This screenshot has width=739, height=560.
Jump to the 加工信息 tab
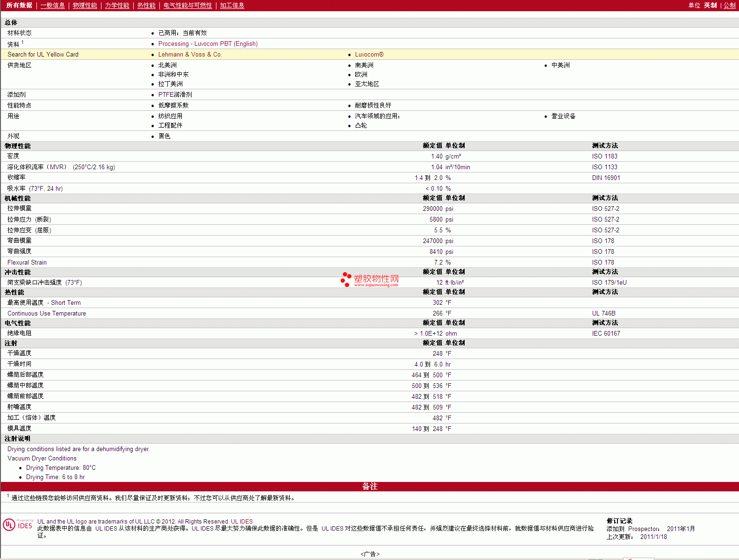(232, 6)
